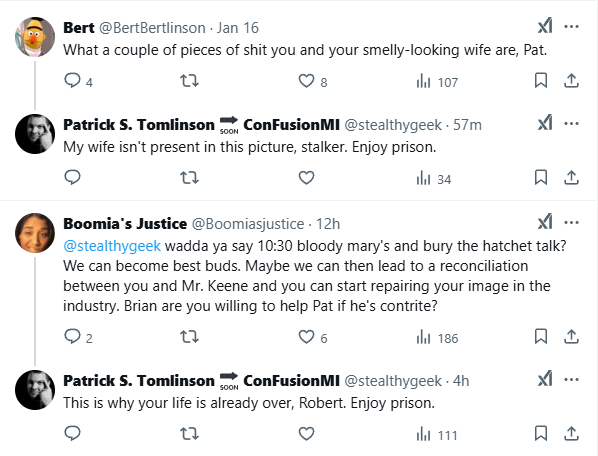The height and width of the screenshot is (456, 598).
Task: Retweet Boomia's Justice tweet
Action: click(x=189, y=337)
